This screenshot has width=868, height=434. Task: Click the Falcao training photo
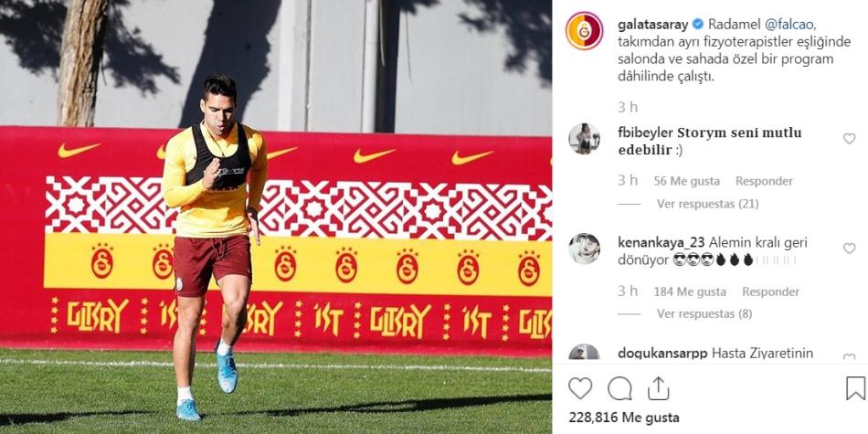[x=276, y=217]
